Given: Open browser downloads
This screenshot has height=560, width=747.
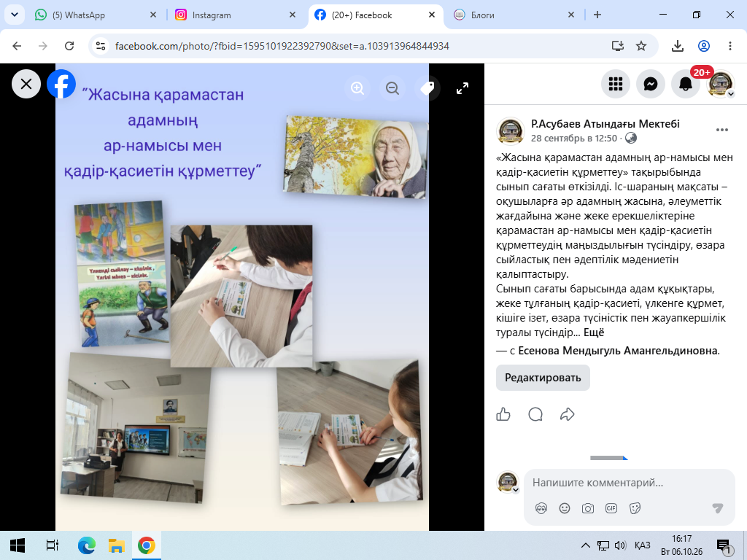Looking at the screenshot, I should 678,46.
